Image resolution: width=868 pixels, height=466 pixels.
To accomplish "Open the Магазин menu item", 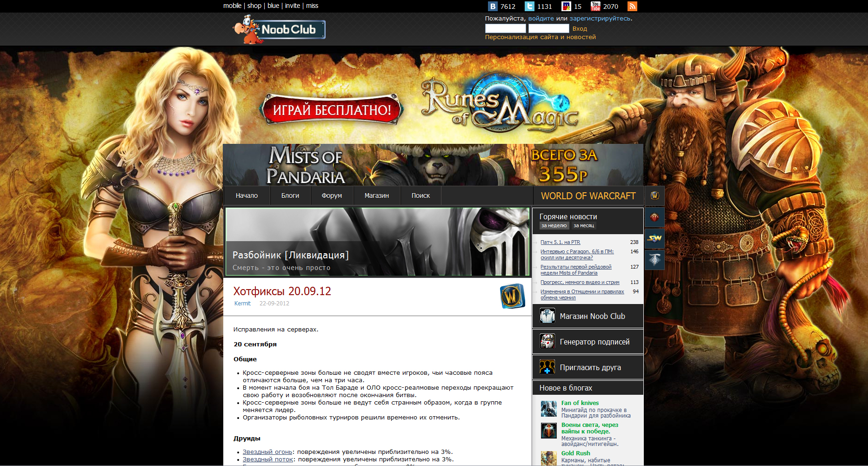I will (377, 196).
